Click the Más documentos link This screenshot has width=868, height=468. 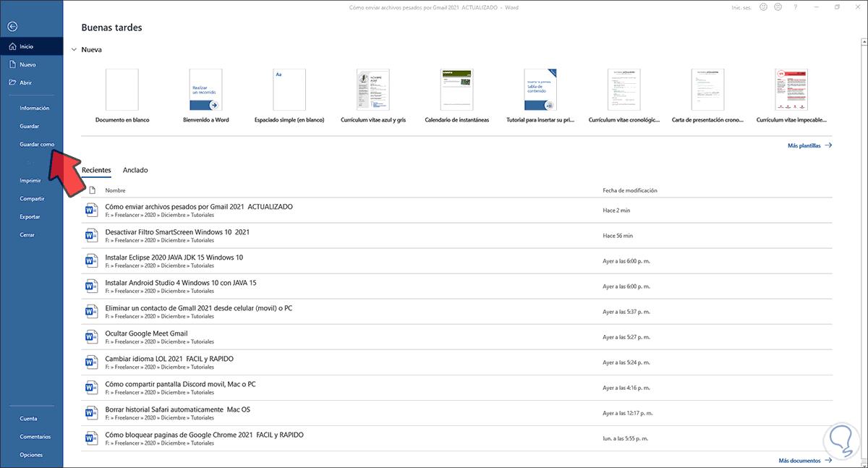click(805, 460)
